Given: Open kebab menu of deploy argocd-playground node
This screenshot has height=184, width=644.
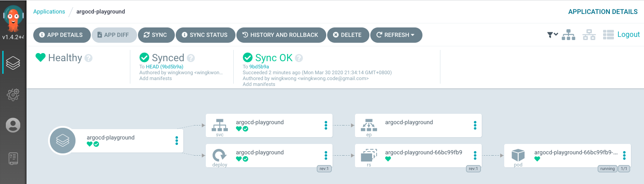Looking at the screenshot, I should (x=326, y=156).
